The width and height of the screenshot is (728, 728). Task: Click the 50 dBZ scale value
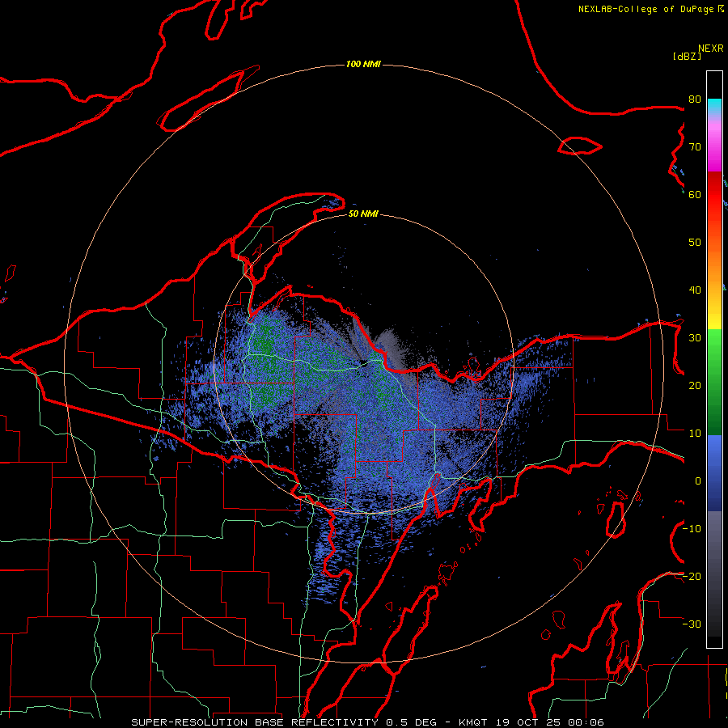tap(695, 243)
